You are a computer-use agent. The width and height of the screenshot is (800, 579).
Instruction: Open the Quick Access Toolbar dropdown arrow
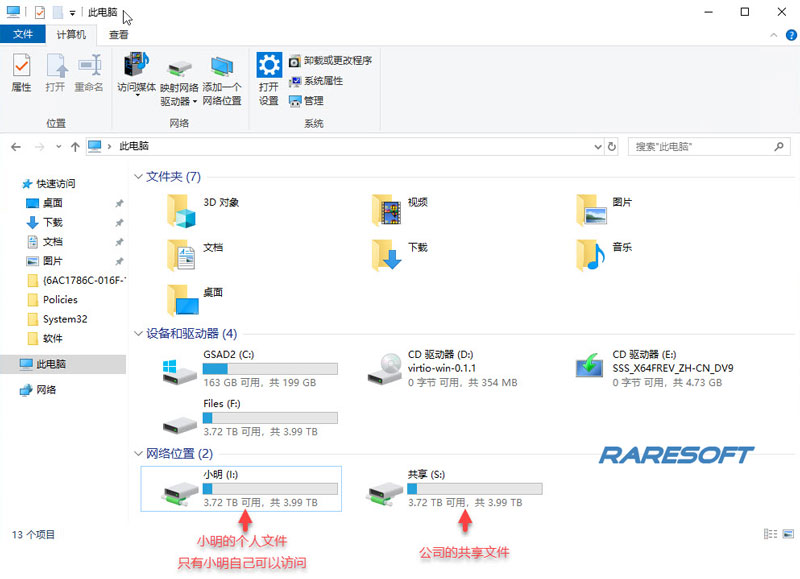pos(73,13)
